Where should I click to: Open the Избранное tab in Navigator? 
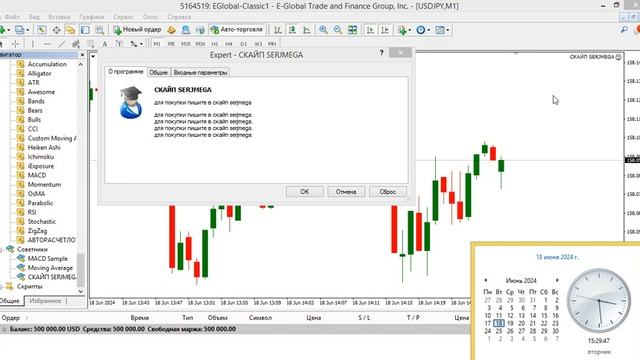(45, 301)
